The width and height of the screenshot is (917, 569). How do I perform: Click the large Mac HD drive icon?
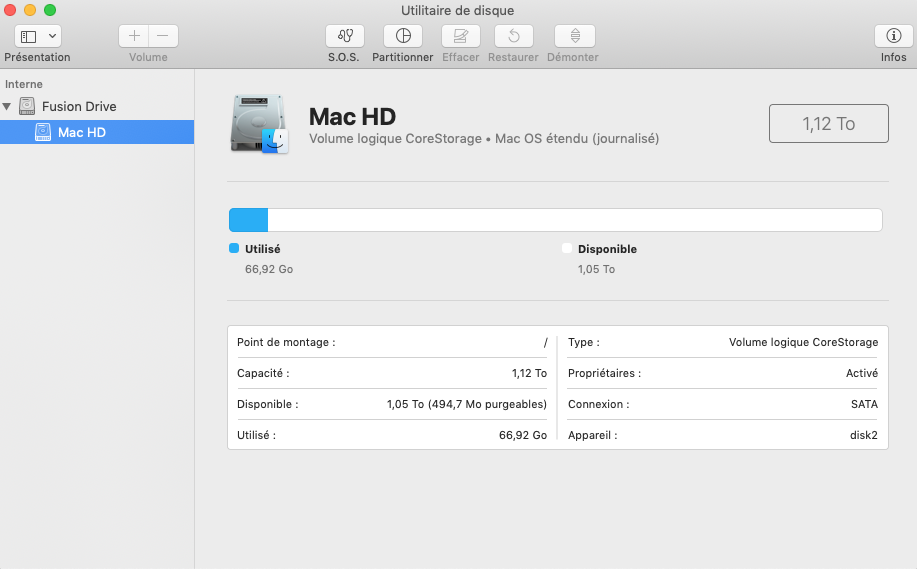tap(259, 124)
